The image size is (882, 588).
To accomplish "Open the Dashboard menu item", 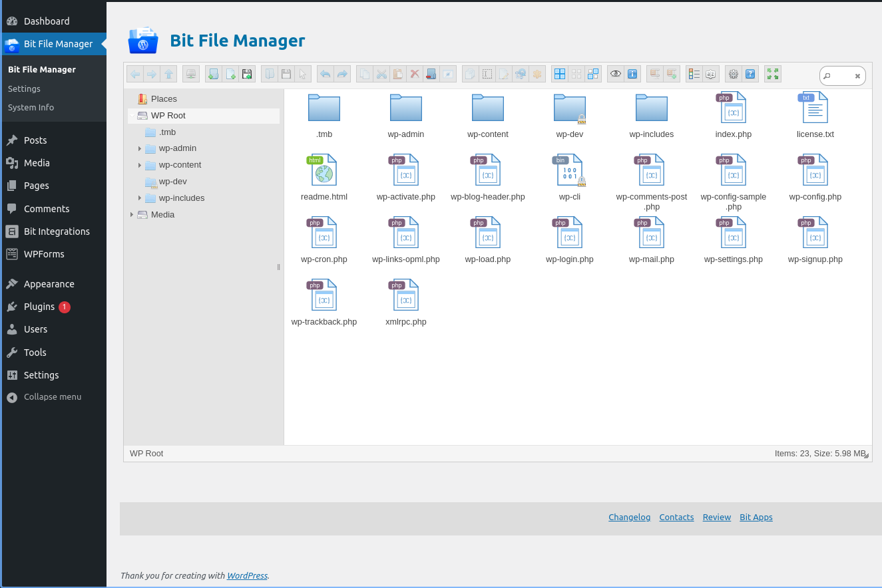I will tap(53, 21).
